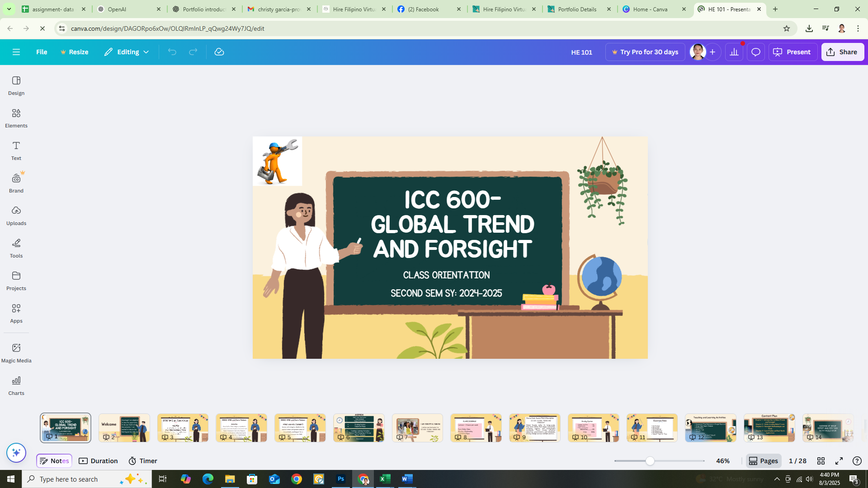Click the Share button
Viewport: 868px width, 488px height.
(842, 52)
